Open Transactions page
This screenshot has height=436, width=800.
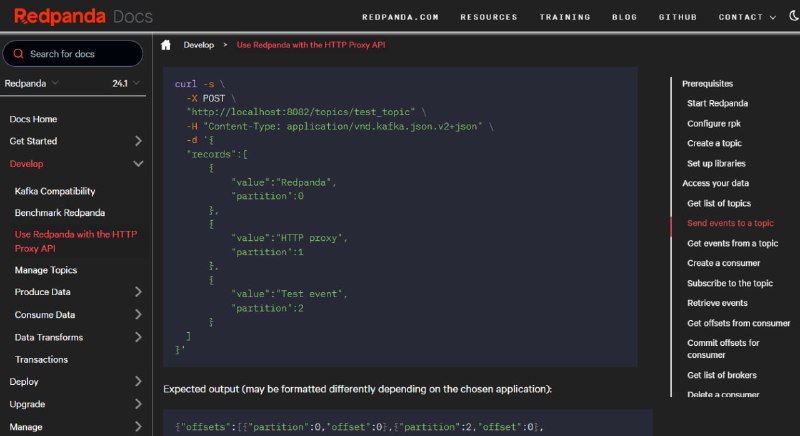coord(41,360)
